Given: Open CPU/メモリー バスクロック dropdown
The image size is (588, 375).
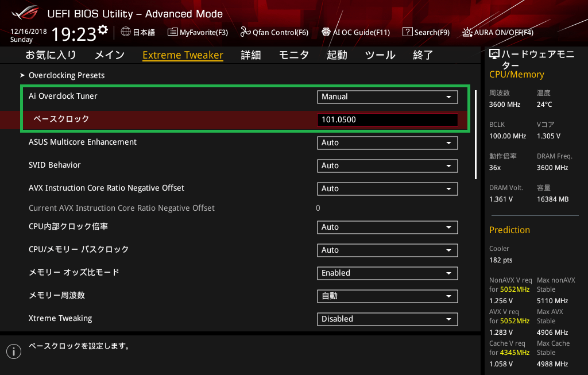Looking at the screenshot, I should (x=388, y=250).
